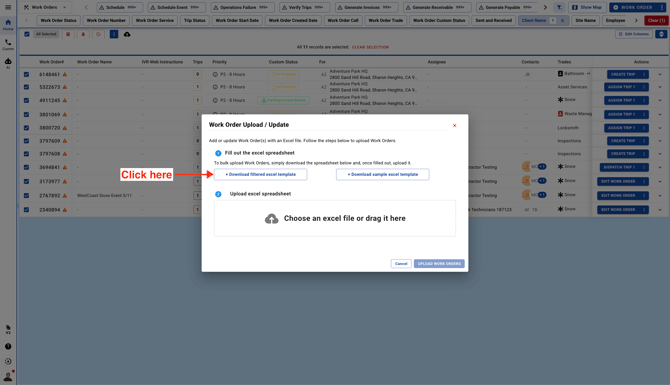Select the Verify Trips quick filter tab
The height and width of the screenshot is (385, 670).
(305, 7)
